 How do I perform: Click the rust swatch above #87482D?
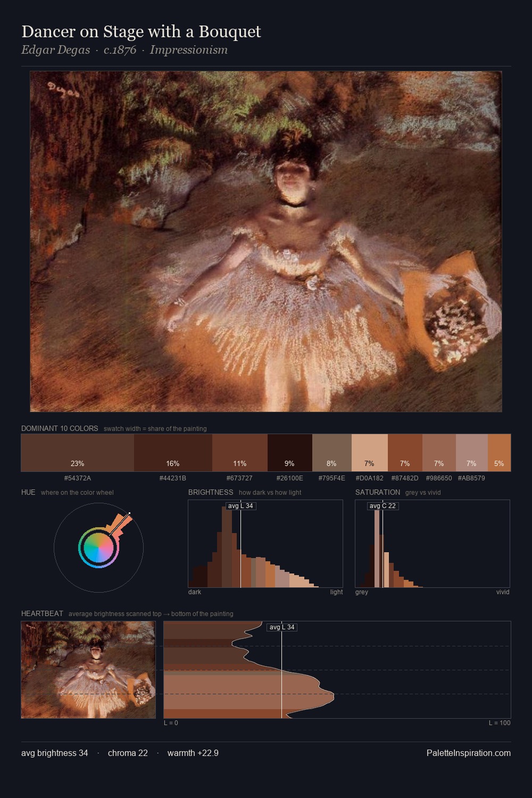click(x=405, y=453)
